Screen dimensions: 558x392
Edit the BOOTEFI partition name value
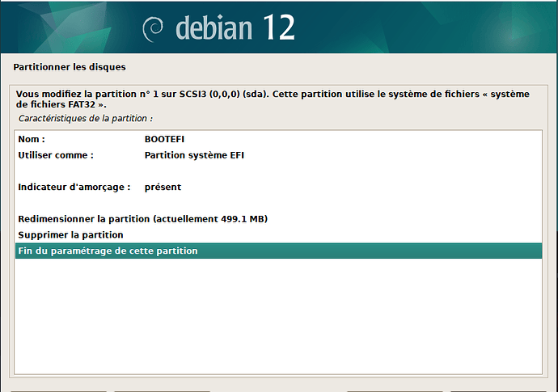(x=164, y=139)
